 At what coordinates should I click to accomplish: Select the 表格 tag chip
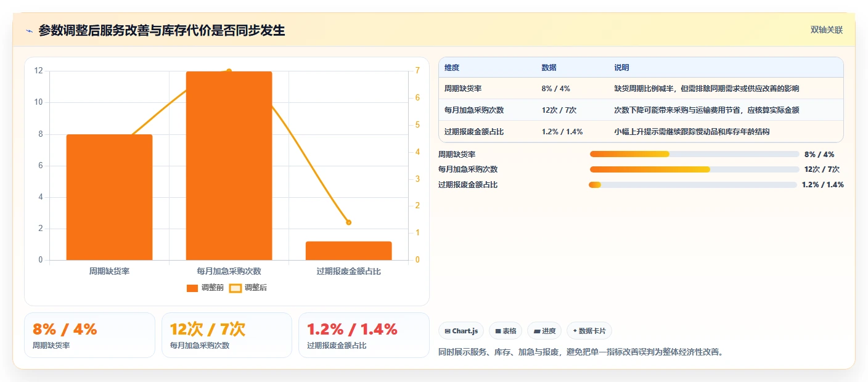pyautogui.click(x=506, y=331)
